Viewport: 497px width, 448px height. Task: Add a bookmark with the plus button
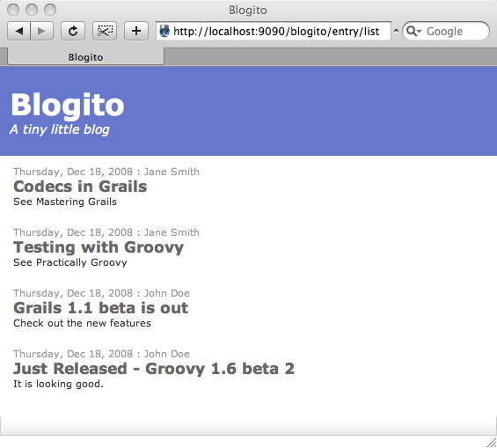[x=136, y=31]
